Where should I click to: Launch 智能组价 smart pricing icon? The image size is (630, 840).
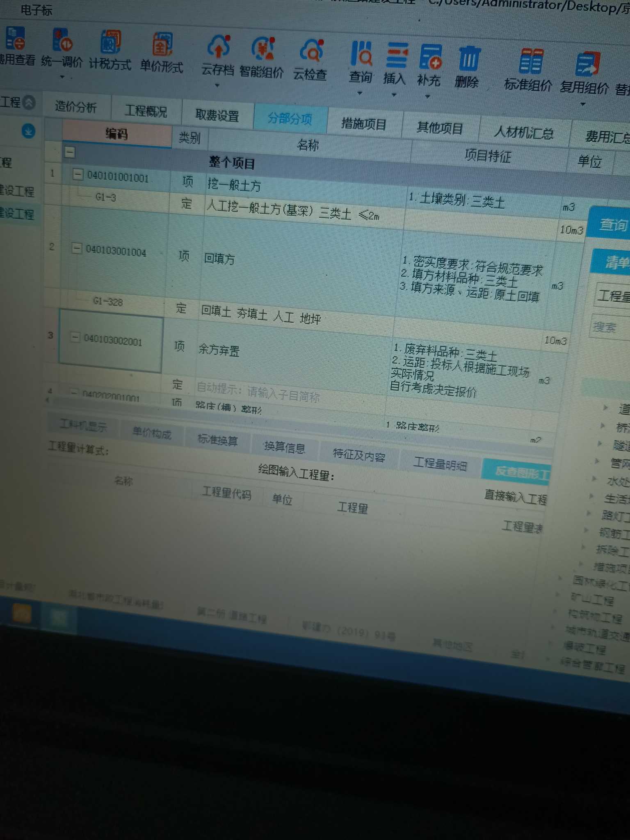(x=262, y=49)
